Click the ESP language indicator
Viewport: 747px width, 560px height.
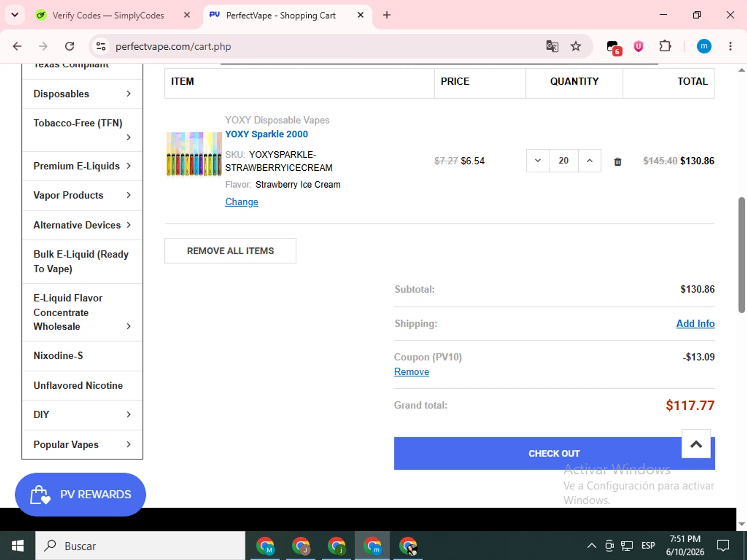(x=648, y=546)
